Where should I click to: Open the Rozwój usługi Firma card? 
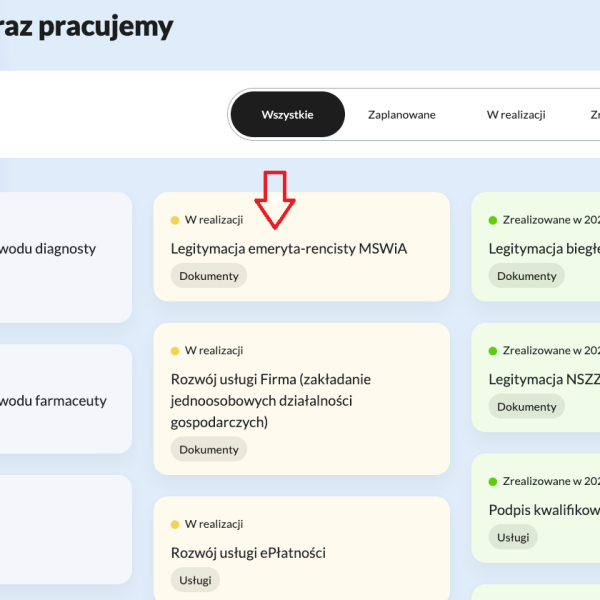[302, 399]
